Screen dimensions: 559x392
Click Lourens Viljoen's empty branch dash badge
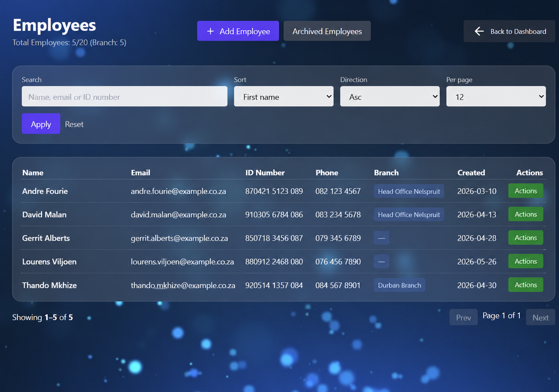(381, 262)
